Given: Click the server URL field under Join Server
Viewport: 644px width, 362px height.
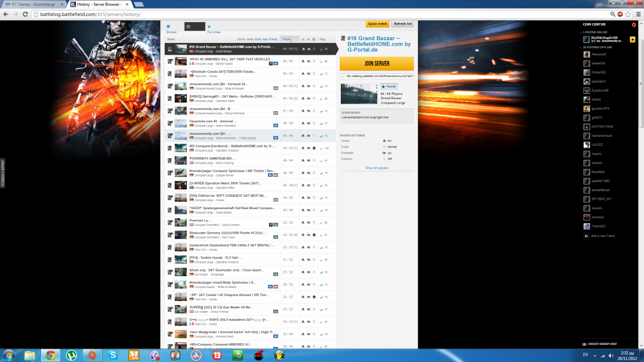Looking at the screenshot, I should 377,76.
